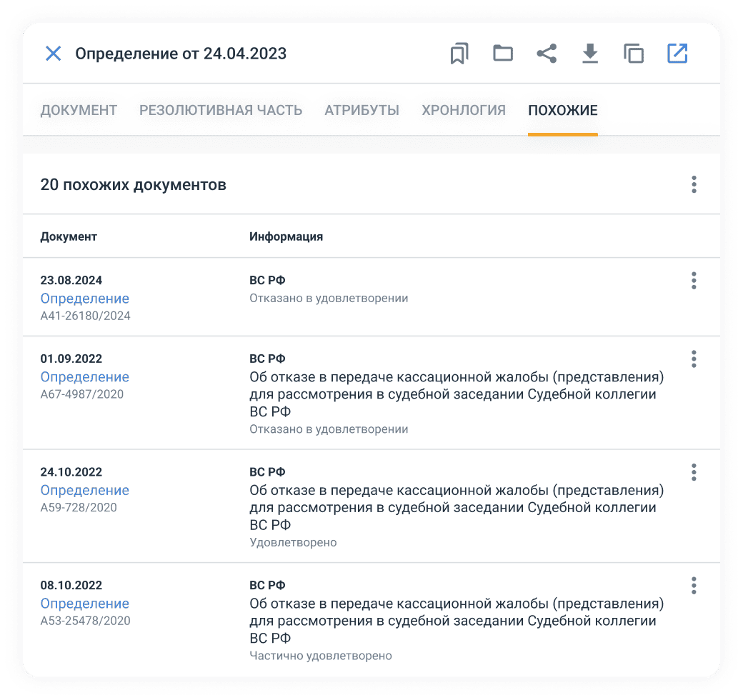Switch to the Документ tab
This screenshot has height=700, width=743.
[x=79, y=111]
